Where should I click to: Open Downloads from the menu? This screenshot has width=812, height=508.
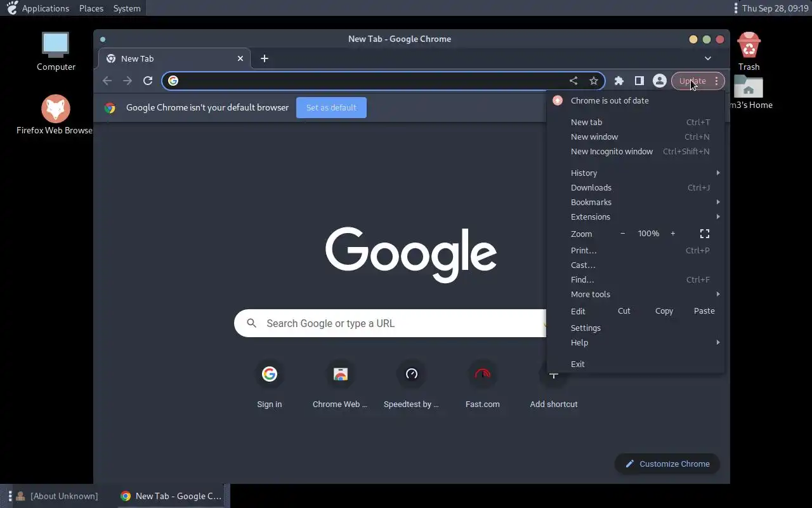click(635, 187)
